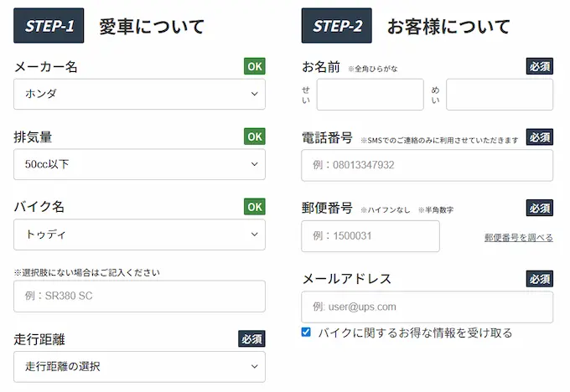Click the 必須 badge next to お名前

(540, 66)
